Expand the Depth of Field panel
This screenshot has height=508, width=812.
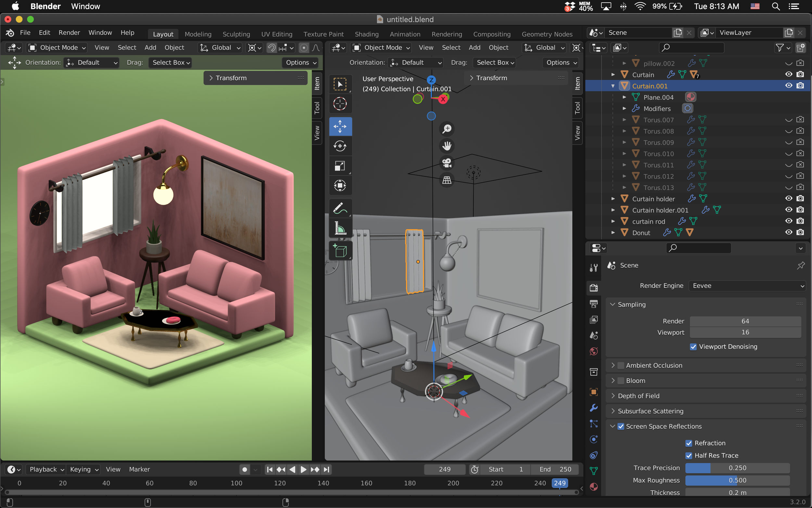[613, 396]
